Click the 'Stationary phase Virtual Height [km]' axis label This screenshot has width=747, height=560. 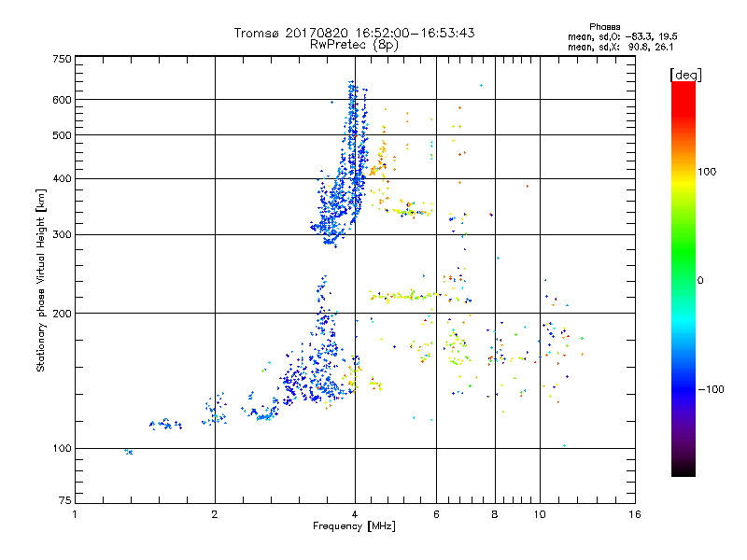[41, 280]
